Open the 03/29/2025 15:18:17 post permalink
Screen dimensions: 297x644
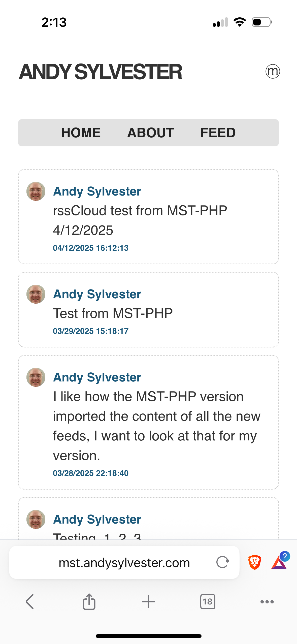pyautogui.click(x=91, y=331)
